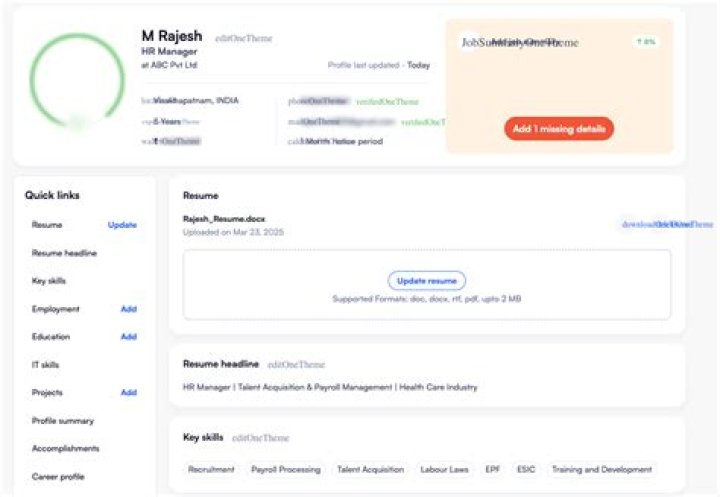Open the circular profile photo placeholder
This screenshot has width=720, height=497.
coord(77,80)
